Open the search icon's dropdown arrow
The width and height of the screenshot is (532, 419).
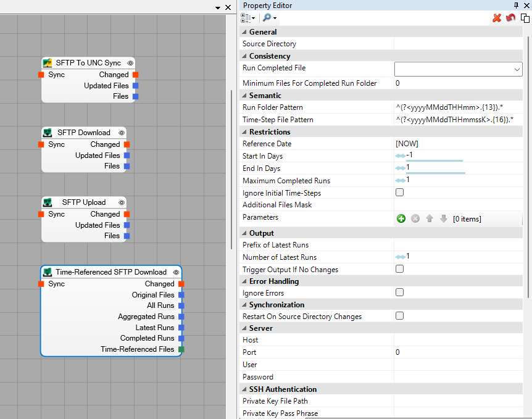click(x=275, y=18)
